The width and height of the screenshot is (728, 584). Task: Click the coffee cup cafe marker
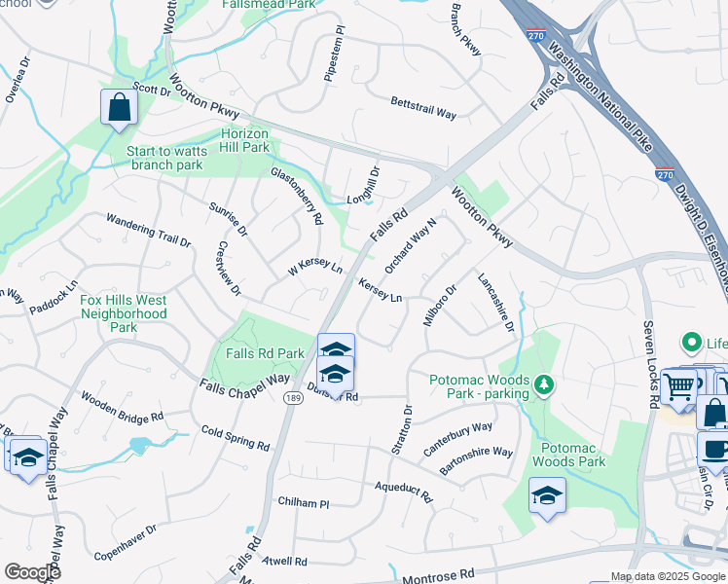coord(715,451)
